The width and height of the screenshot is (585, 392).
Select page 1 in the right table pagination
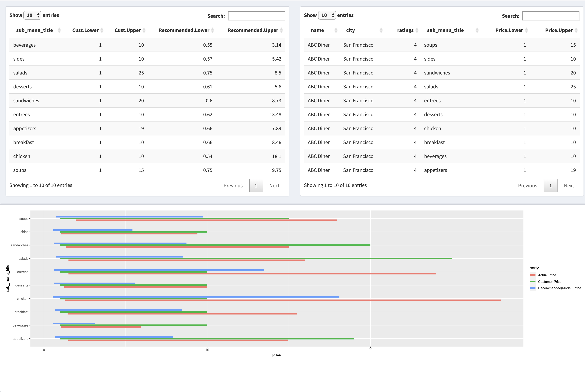click(550, 185)
